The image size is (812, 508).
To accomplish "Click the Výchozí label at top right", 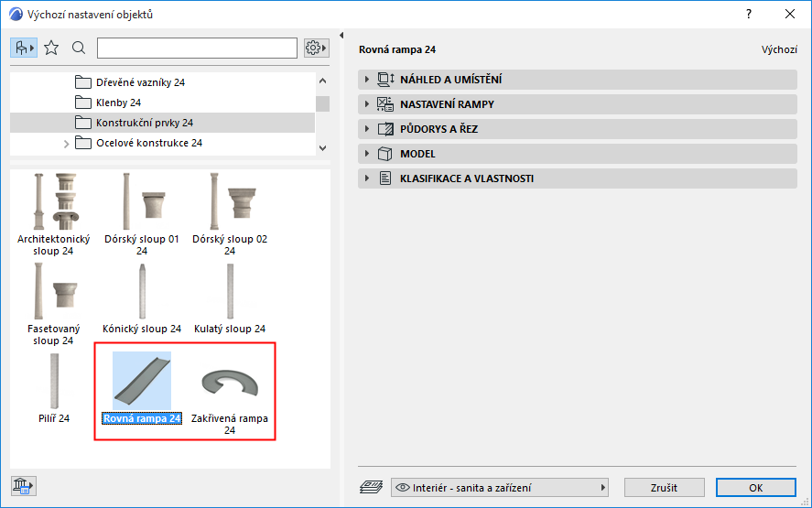I will pyautogui.click(x=779, y=49).
